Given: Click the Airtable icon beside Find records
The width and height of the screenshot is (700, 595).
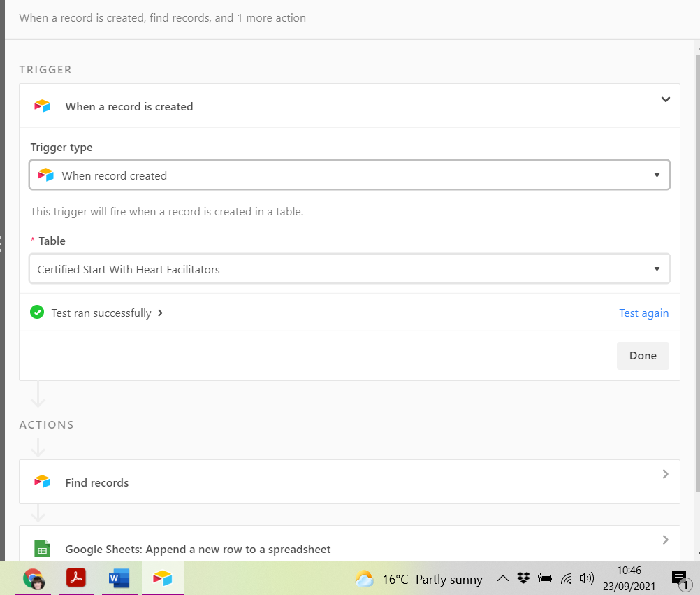Looking at the screenshot, I should (x=43, y=482).
